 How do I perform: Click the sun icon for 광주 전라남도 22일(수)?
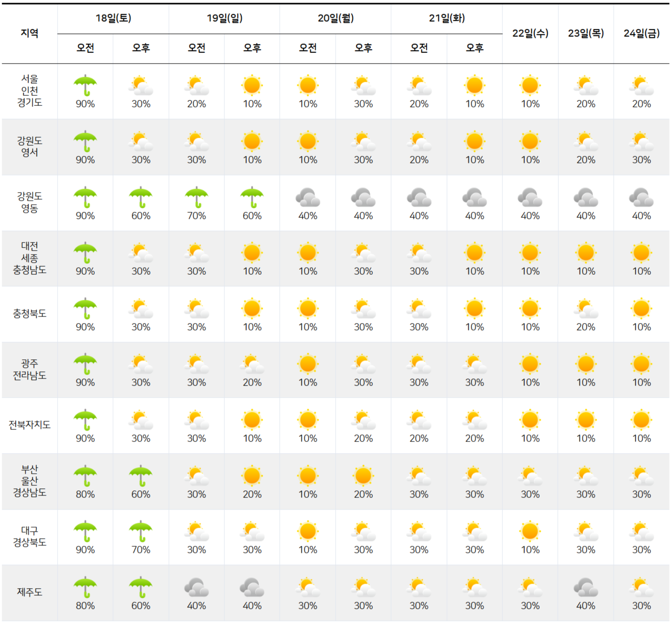(x=530, y=364)
